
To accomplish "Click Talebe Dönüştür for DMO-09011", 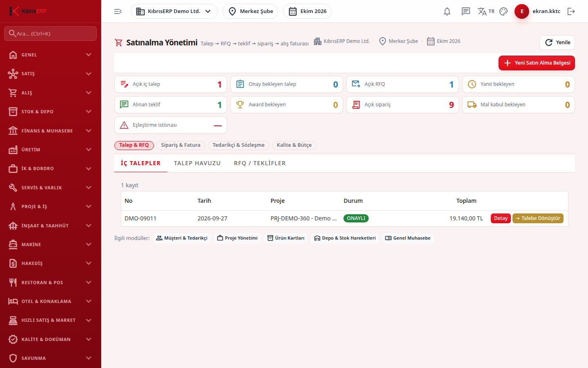I will coord(538,218).
